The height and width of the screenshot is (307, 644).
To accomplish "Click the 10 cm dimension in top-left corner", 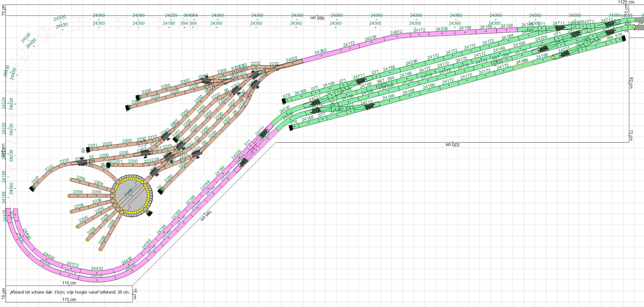I will pos(3,10).
